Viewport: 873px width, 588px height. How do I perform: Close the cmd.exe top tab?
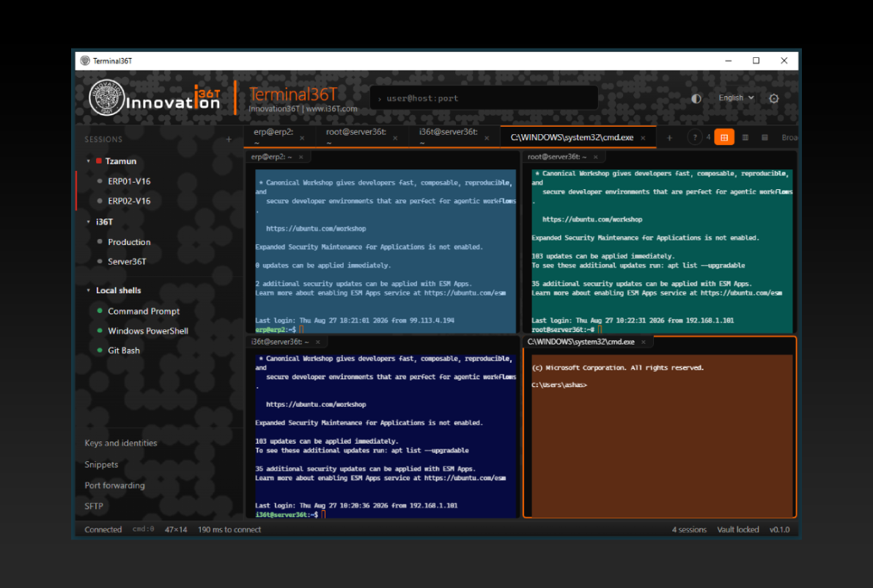coord(643,138)
